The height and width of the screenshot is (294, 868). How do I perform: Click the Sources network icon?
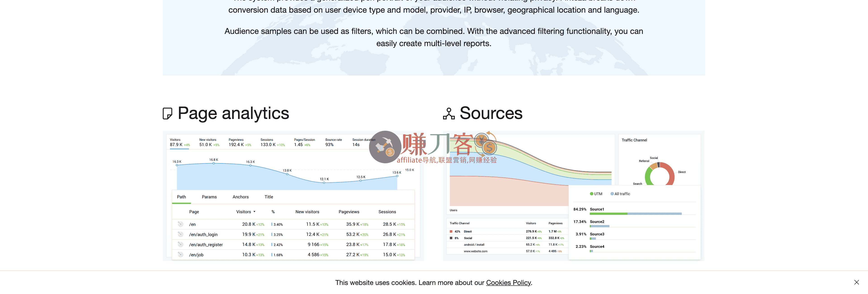click(x=448, y=114)
